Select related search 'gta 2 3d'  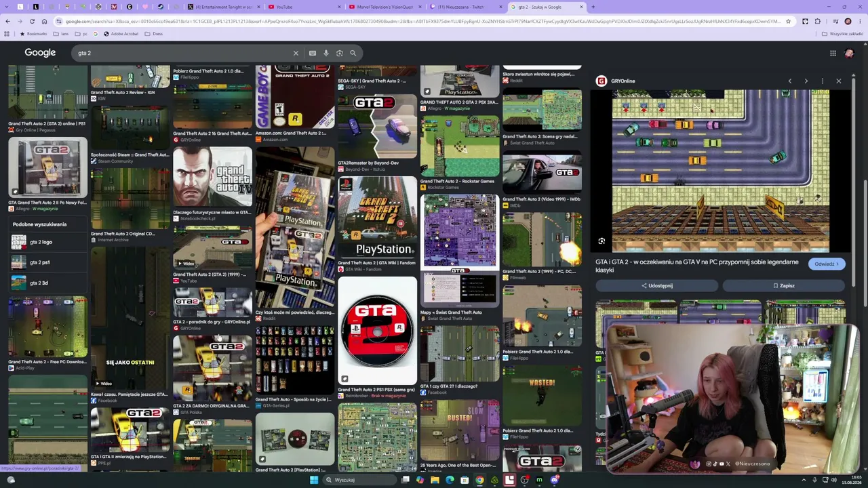pyautogui.click(x=47, y=283)
